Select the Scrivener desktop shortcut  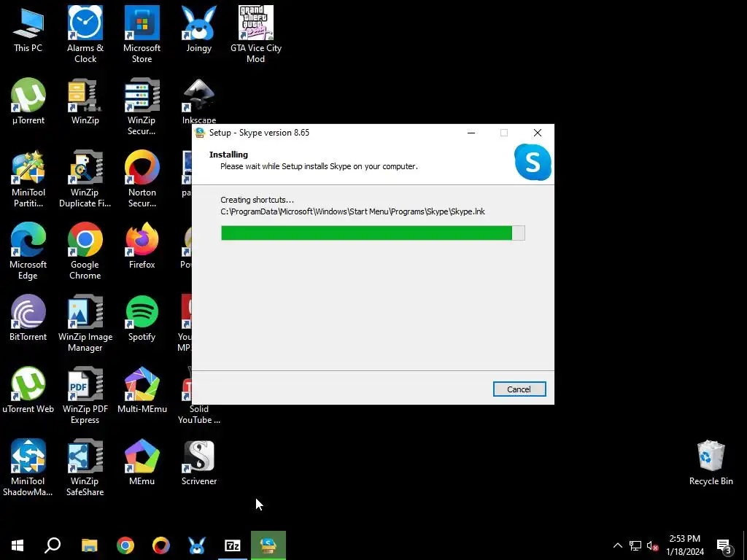tap(198, 462)
